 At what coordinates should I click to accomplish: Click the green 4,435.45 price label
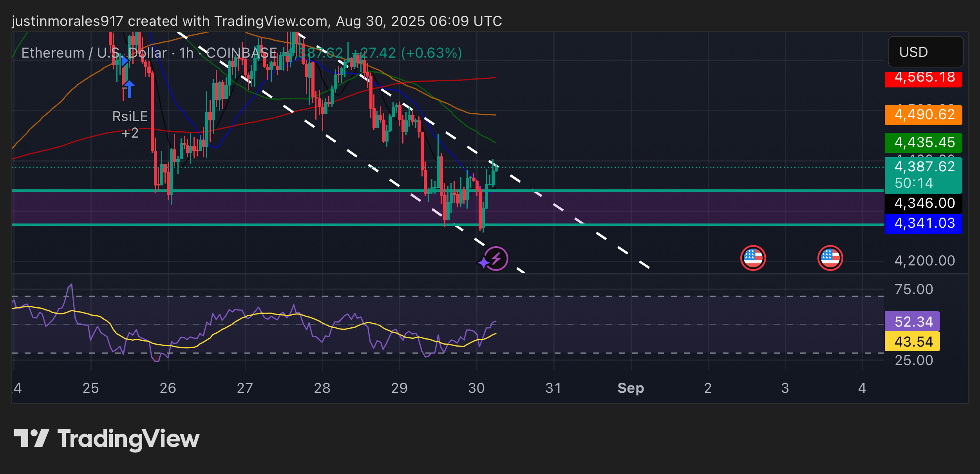[923, 143]
